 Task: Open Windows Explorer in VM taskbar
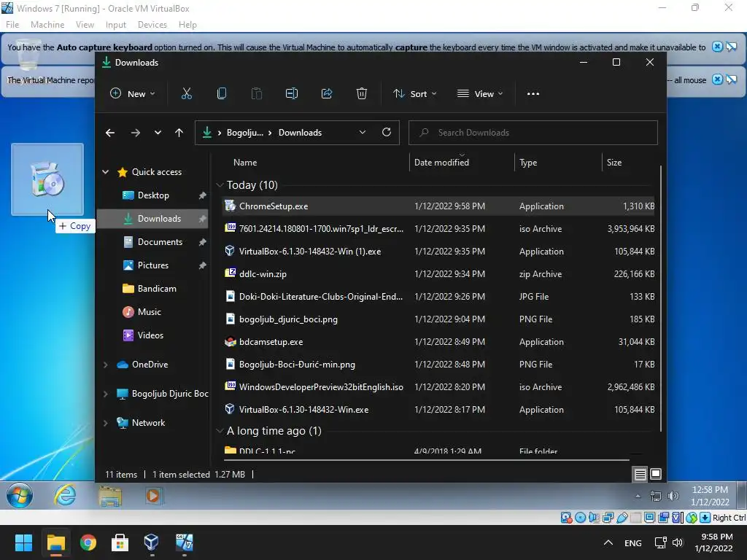click(110, 496)
